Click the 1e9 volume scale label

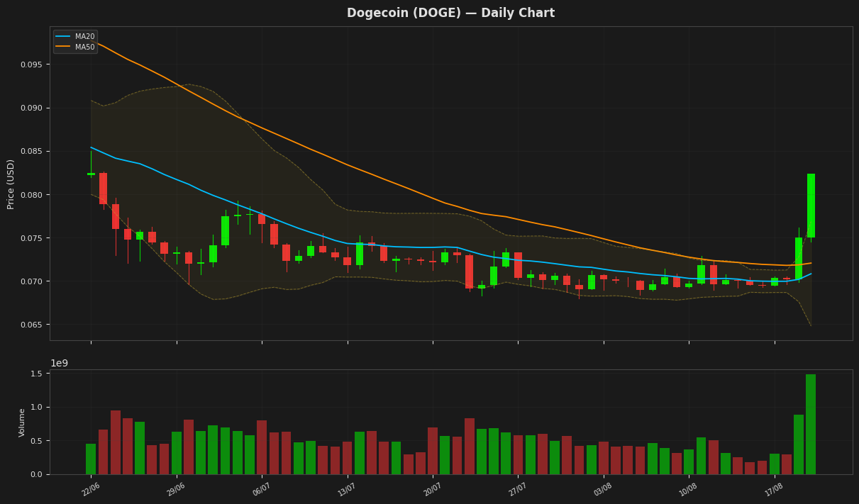pyautogui.click(x=60, y=364)
